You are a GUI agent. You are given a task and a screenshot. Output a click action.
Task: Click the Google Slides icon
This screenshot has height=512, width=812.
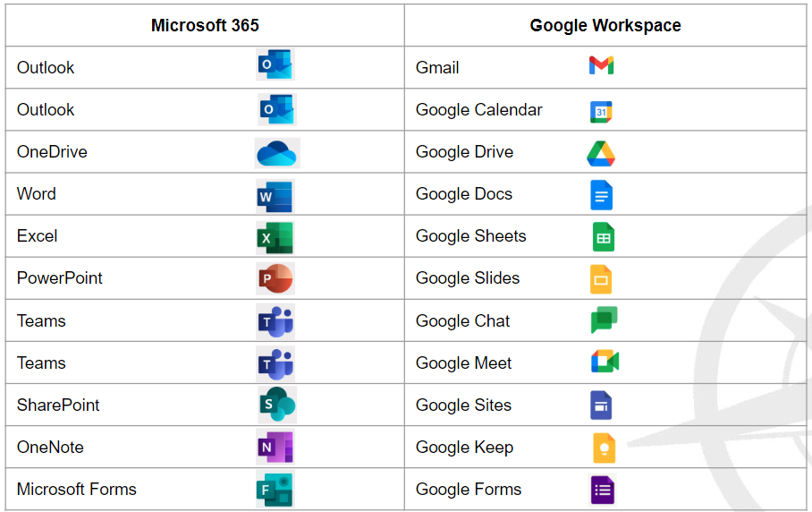(601, 279)
